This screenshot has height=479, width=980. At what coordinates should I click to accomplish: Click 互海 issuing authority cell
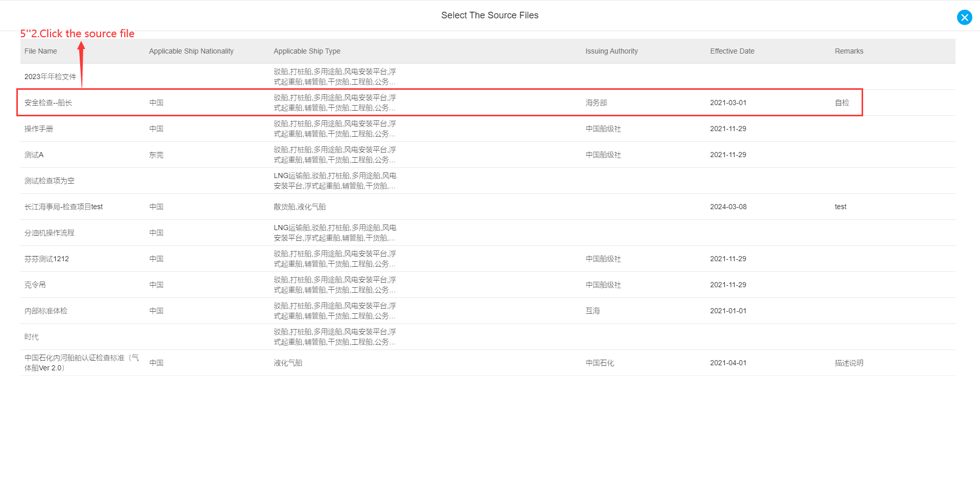[x=593, y=311]
